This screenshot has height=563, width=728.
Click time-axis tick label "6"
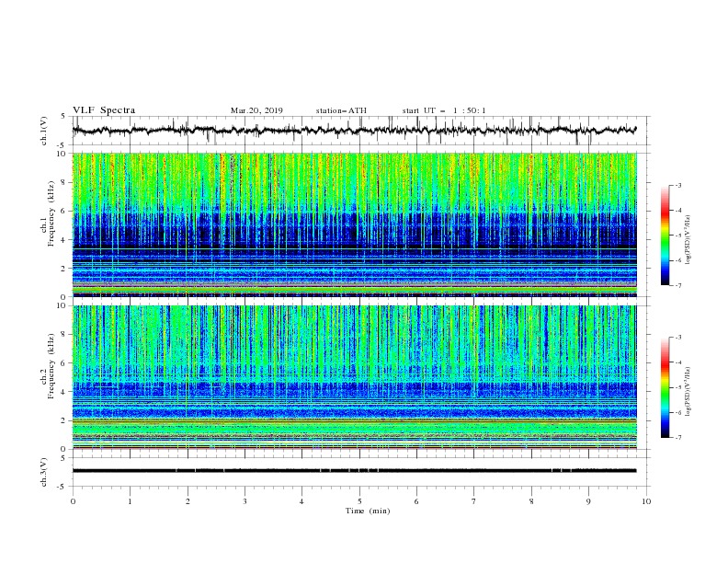pos(417,501)
